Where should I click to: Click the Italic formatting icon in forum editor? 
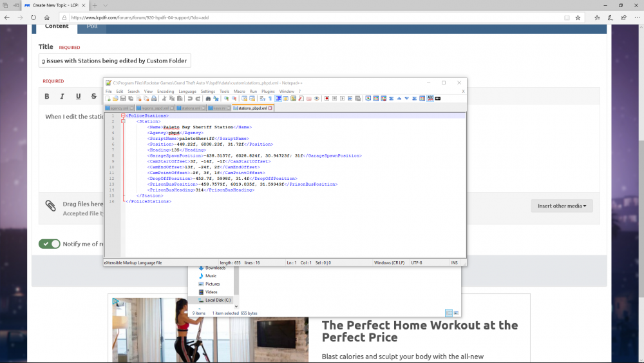coord(62,97)
